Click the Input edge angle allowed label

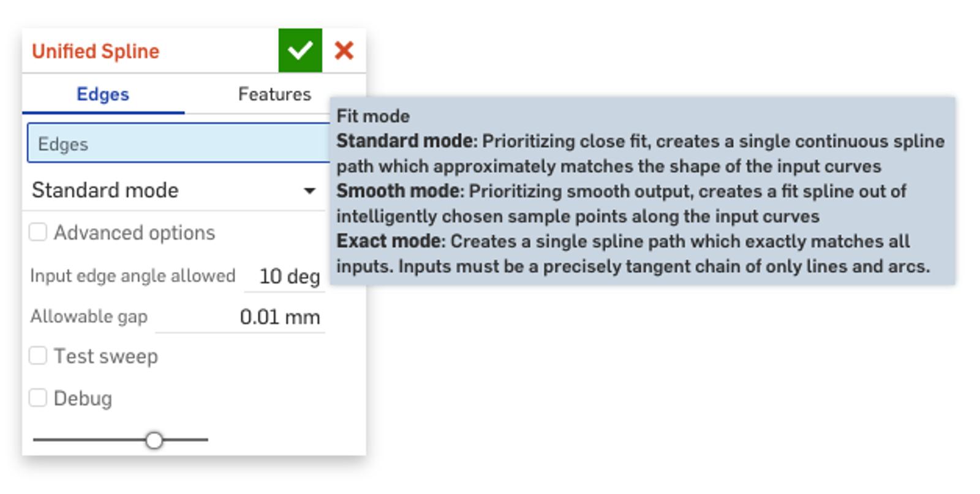pos(132,276)
